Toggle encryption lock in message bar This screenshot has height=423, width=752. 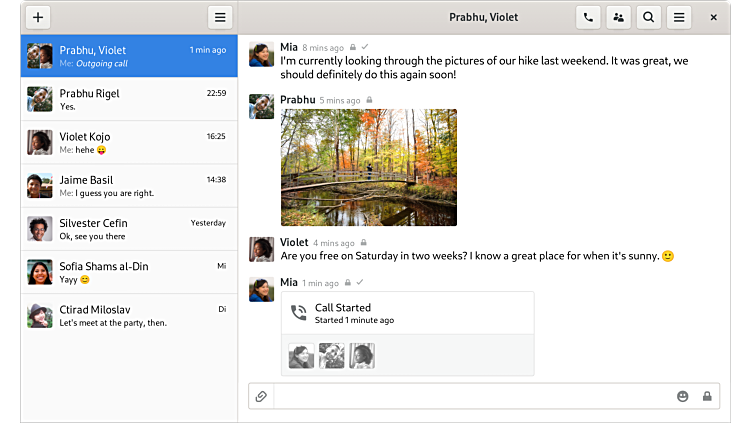point(707,396)
